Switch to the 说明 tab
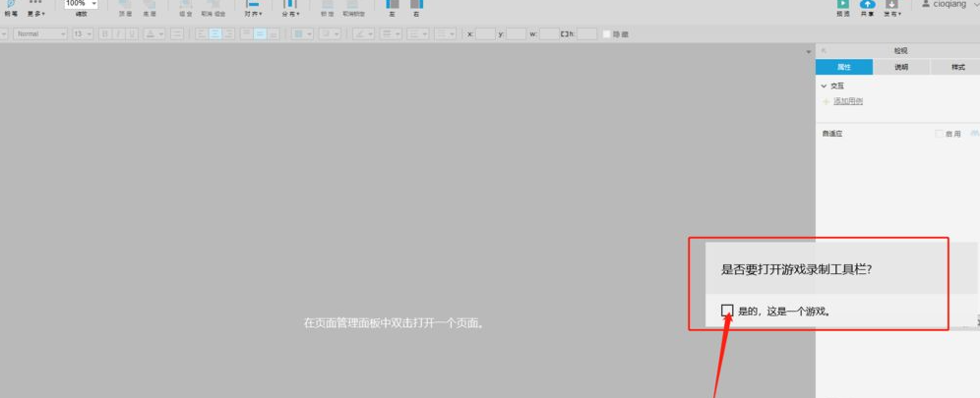Viewport: 980px width, 398px height. tap(900, 68)
